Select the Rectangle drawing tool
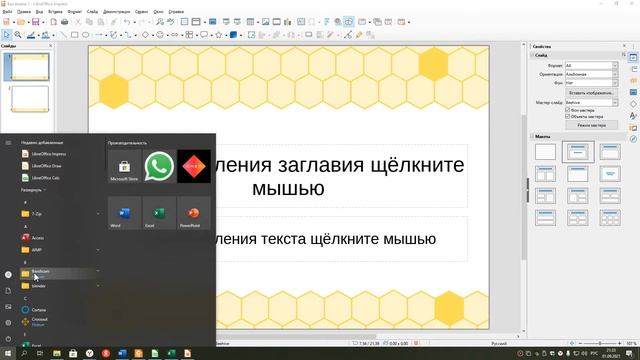The image size is (640, 360). tap(75, 35)
